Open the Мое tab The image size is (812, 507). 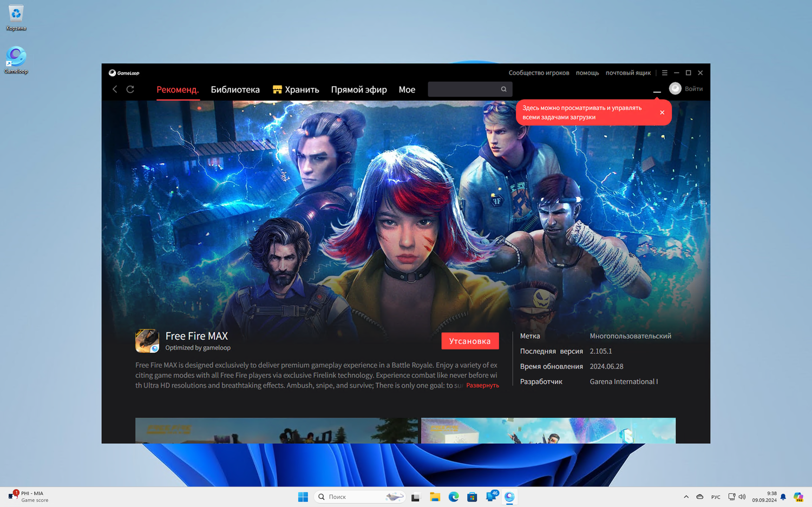point(407,90)
